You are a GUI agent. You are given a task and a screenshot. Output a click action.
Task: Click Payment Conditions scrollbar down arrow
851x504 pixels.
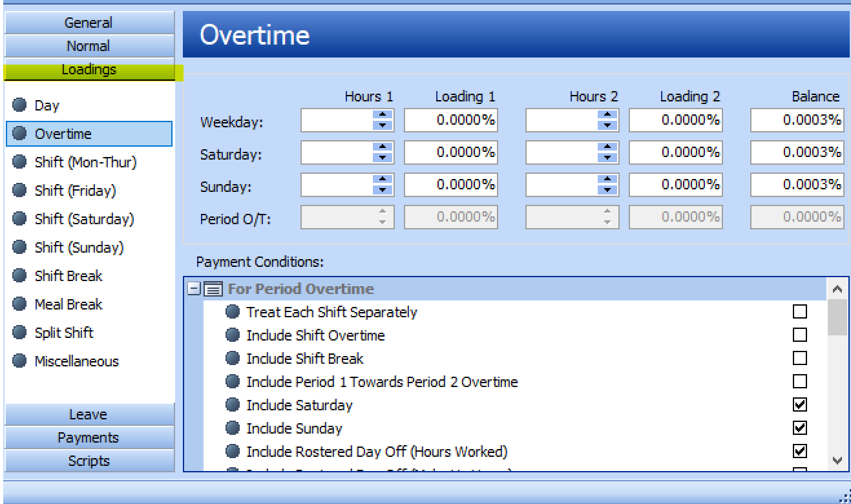pos(837,460)
